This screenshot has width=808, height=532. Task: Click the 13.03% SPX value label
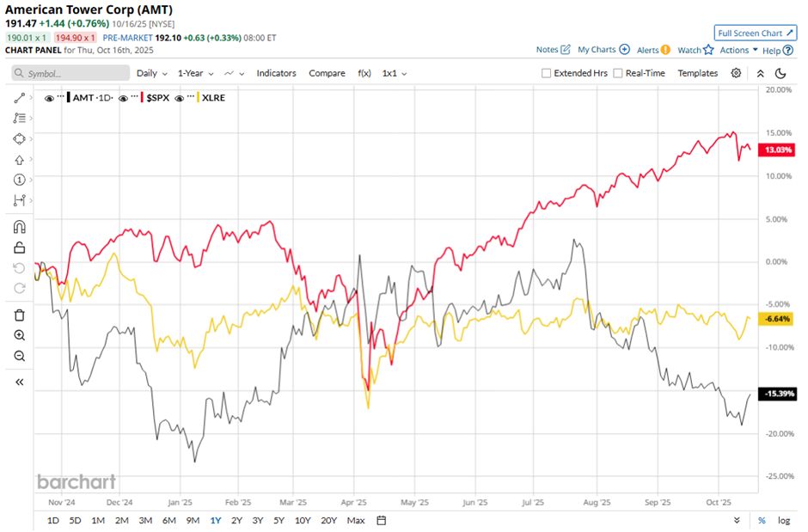[x=778, y=150]
